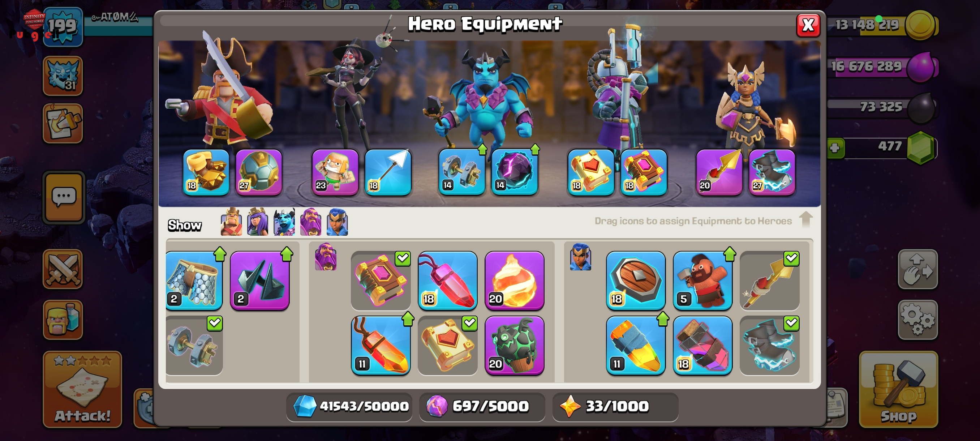The width and height of the screenshot is (980, 441).
Task: Open the Shop button
Action: click(x=898, y=389)
